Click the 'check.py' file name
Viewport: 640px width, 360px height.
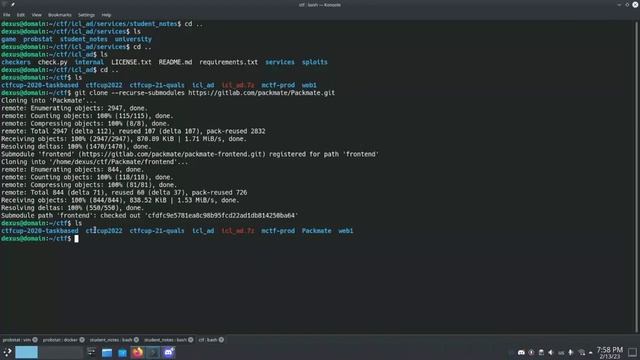pyautogui.click(x=53, y=62)
